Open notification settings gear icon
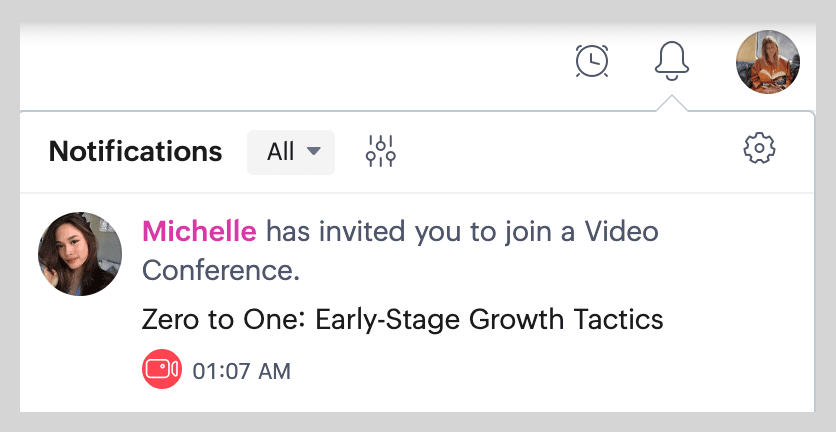The width and height of the screenshot is (836, 432). coord(760,149)
